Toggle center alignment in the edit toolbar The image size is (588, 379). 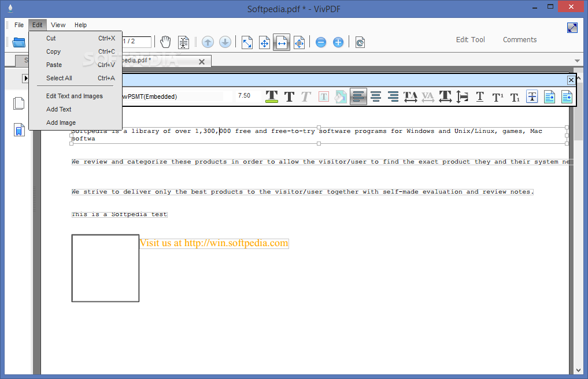click(375, 96)
